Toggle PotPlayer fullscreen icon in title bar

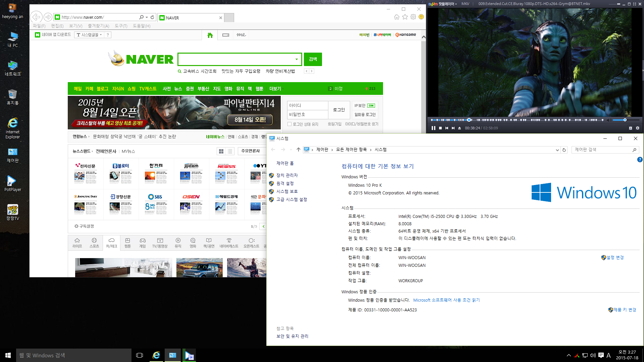pos(635,4)
